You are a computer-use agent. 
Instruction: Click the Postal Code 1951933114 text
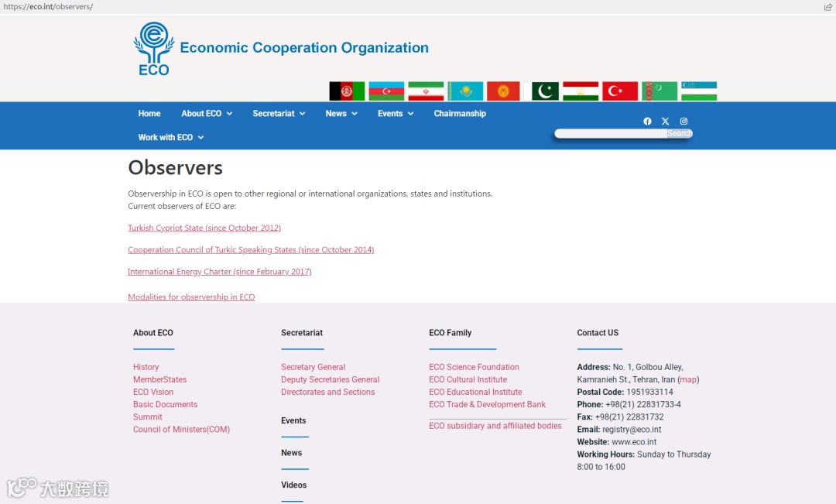pos(625,392)
